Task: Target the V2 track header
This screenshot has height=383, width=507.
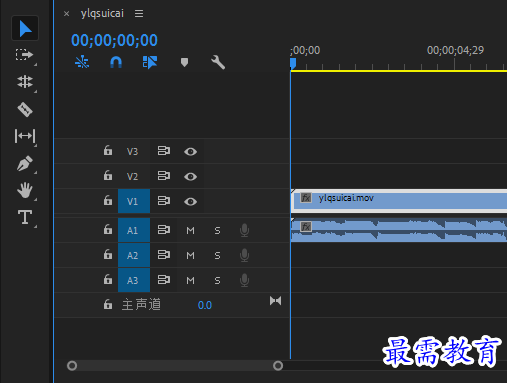Action: click(132, 176)
